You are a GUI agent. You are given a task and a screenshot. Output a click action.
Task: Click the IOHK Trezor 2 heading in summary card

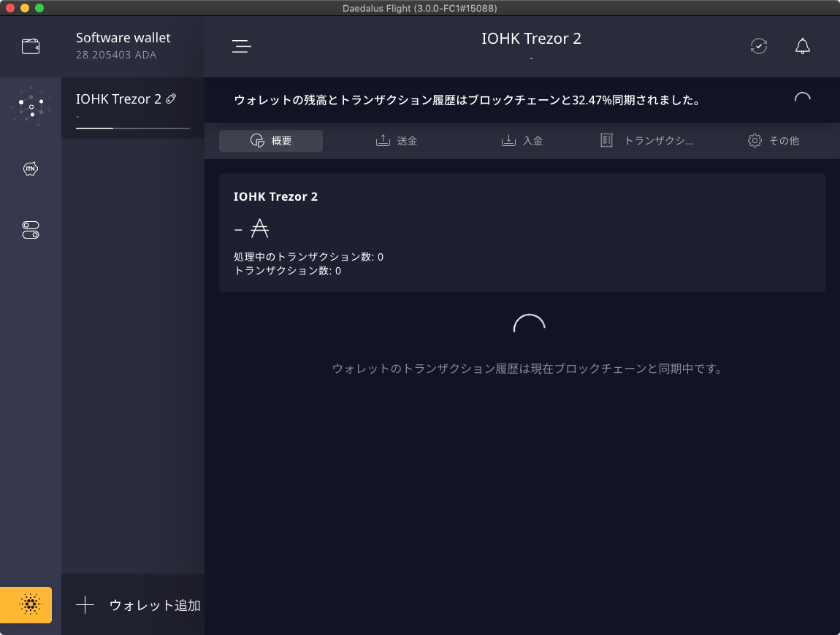276,196
